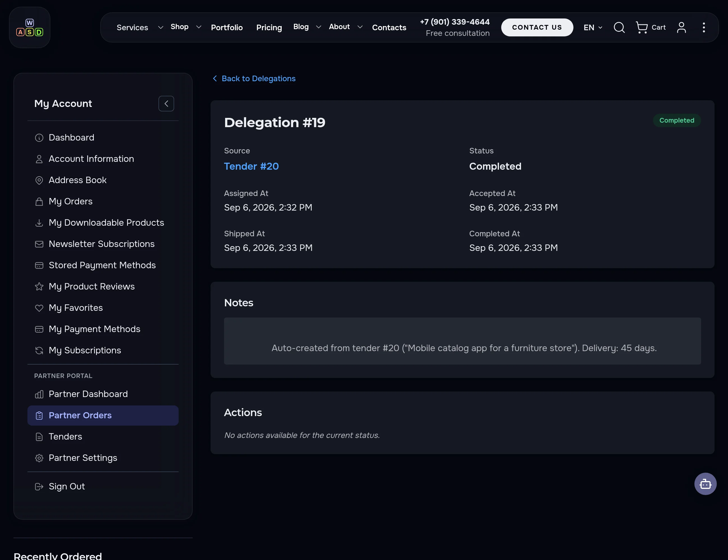Open Tenders in partner portal

(103, 437)
